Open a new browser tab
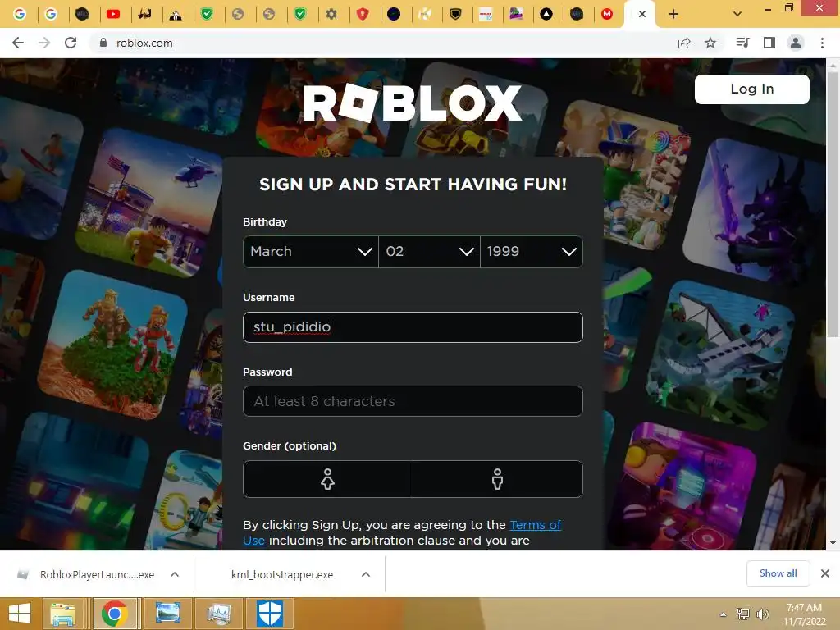The width and height of the screenshot is (840, 630). coord(673,15)
